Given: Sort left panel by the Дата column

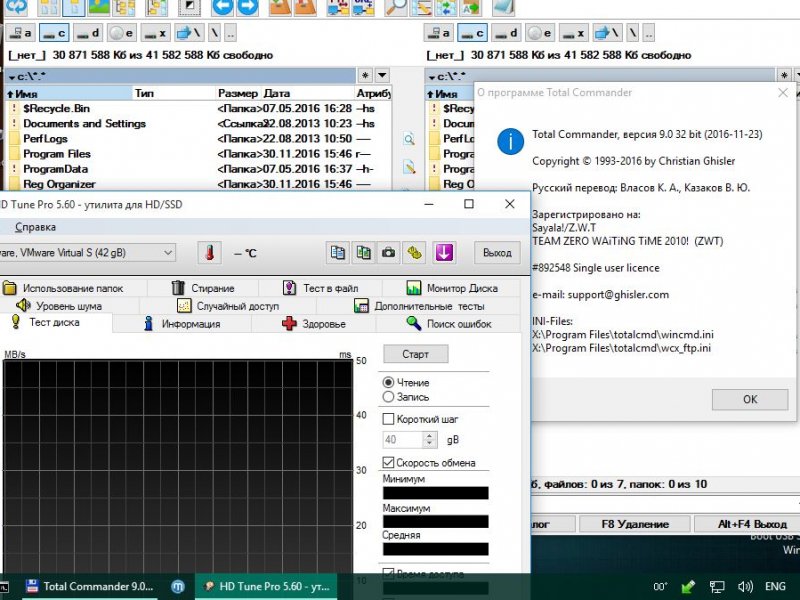Looking at the screenshot, I should click(x=308, y=93).
